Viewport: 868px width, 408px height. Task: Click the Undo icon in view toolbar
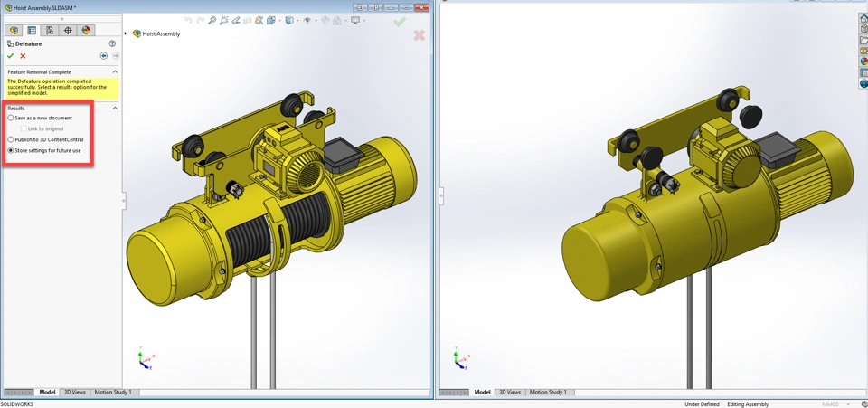pyautogui.click(x=188, y=21)
